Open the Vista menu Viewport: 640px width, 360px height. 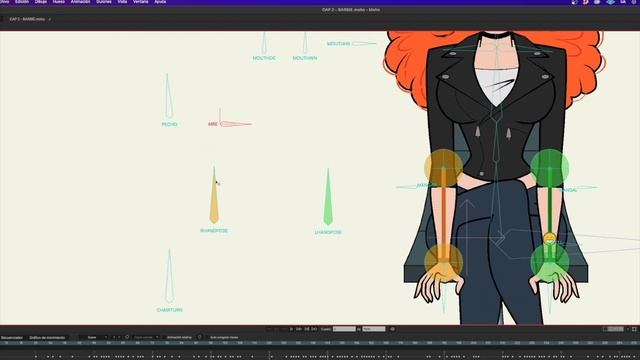click(122, 2)
